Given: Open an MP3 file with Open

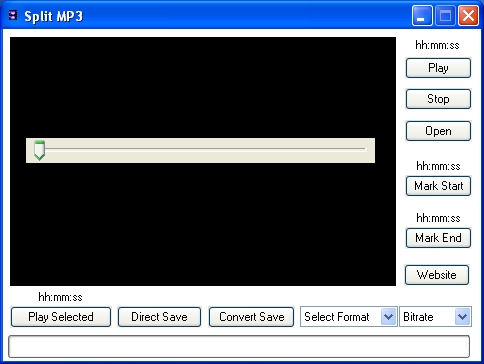Looking at the screenshot, I should (x=438, y=131).
